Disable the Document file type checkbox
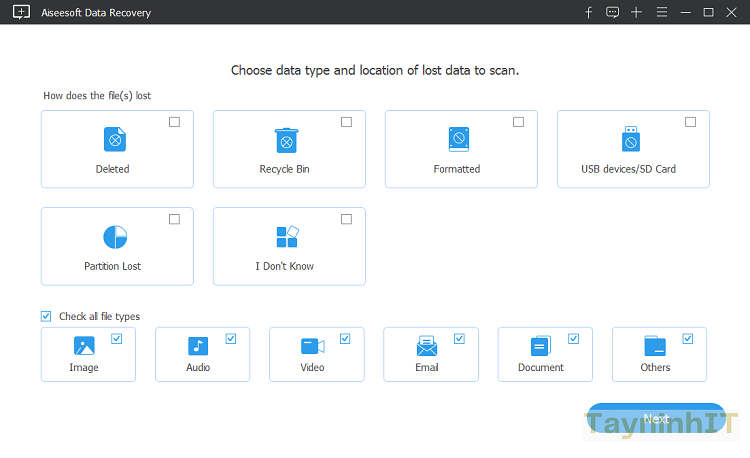 click(x=574, y=339)
